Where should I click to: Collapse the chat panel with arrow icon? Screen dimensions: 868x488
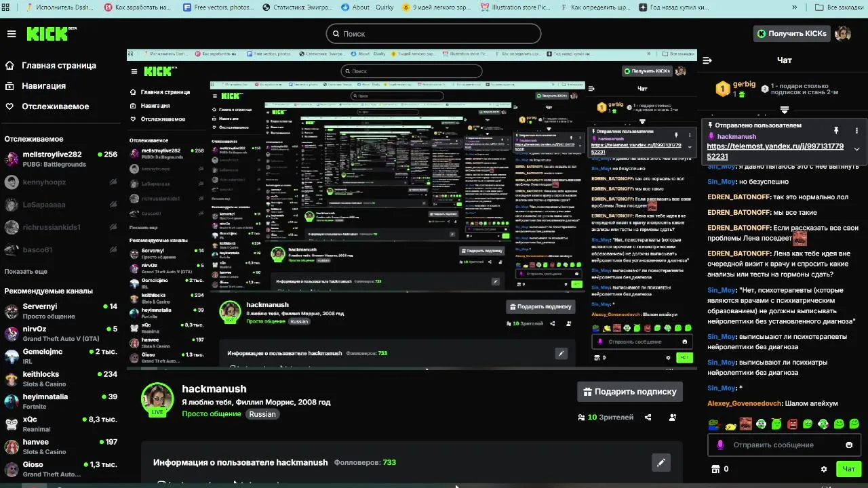(x=707, y=60)
